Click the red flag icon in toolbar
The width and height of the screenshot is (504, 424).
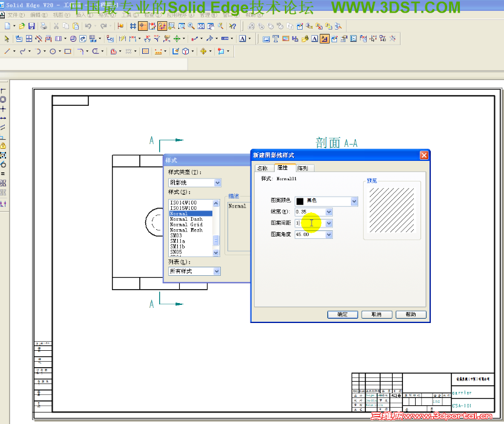point(120,26)
